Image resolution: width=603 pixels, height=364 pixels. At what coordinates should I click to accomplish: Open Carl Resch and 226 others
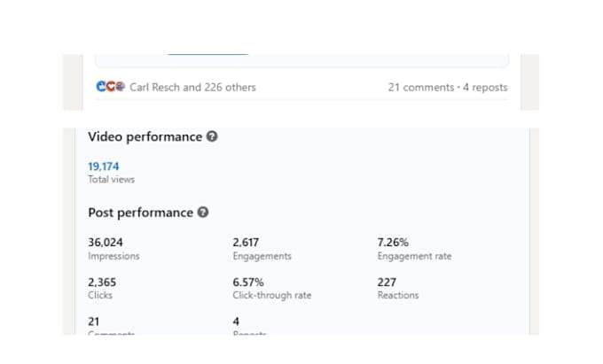tap(192, 87)
